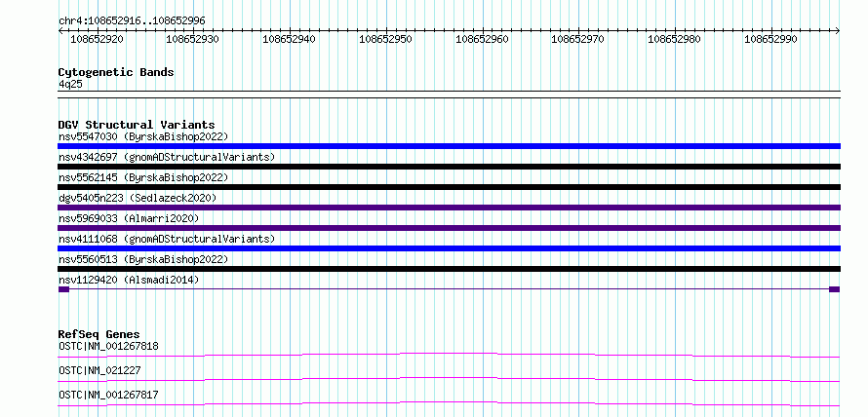868x417 pixels.
Task: Click the left arrowhead of the ruler
Action: click(60, 30)
